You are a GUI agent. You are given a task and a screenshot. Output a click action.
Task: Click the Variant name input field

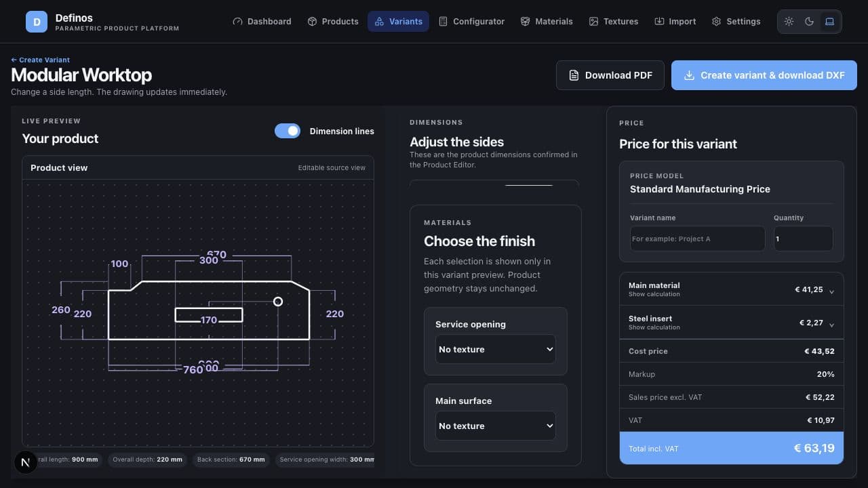(x=697, y=239)
